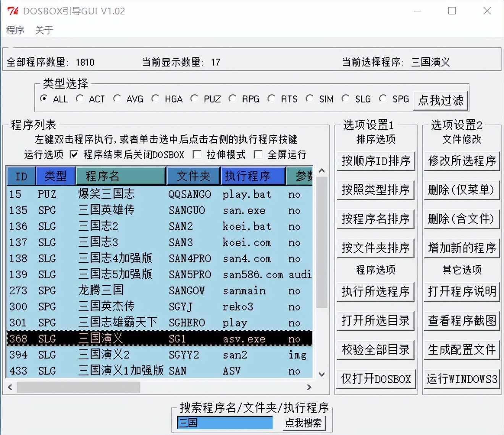The height and width of the screenshot is (435, 504).
Task: Click the 类型 column header
Action: point(55,176)
